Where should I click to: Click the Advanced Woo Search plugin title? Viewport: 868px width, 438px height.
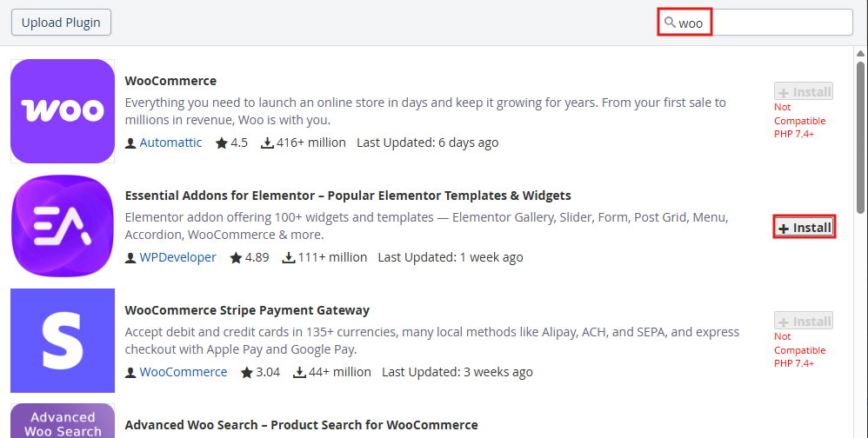point(301,425)
